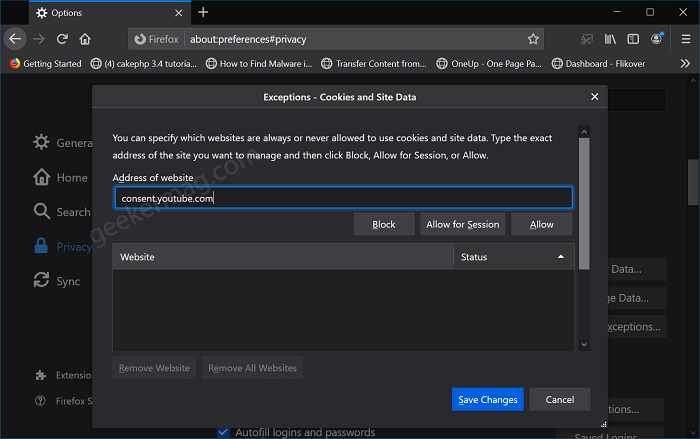Click the dialog resize grip corner
Screen dimensions: 700x439
coord(604,424)
